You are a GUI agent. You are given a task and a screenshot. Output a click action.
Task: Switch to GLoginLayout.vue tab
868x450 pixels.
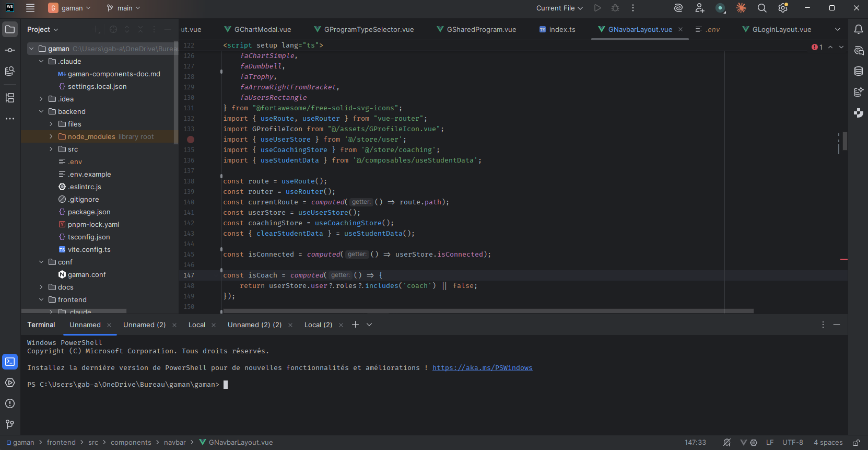click(777, 29)
